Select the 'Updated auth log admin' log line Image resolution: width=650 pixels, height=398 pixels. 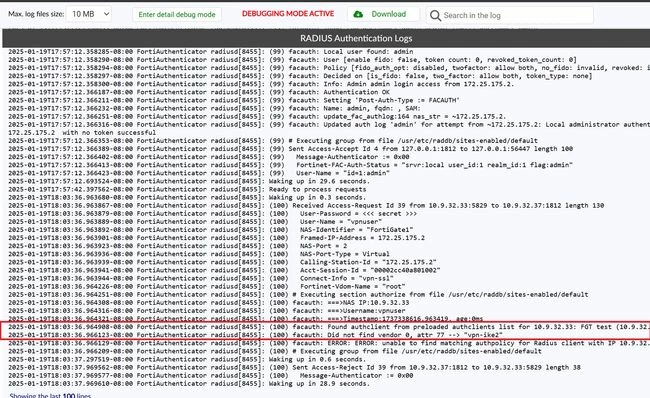point(329,124)
